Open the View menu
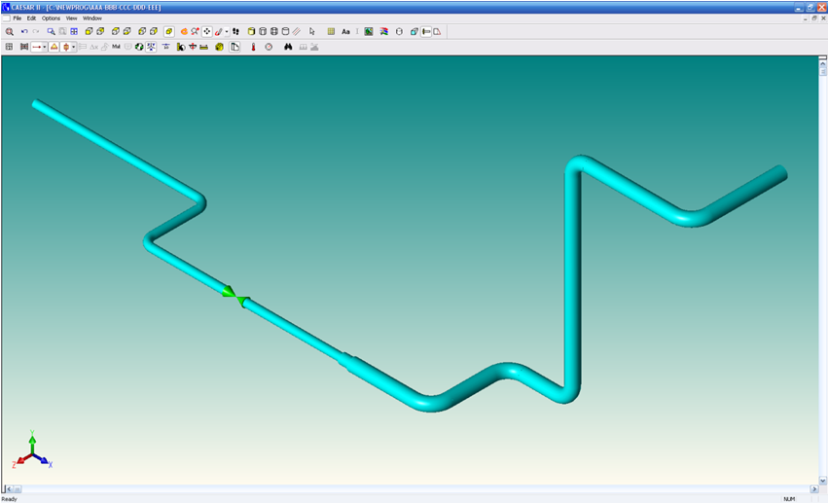Viewport: 829px width, 504px height. pos(71,18)
